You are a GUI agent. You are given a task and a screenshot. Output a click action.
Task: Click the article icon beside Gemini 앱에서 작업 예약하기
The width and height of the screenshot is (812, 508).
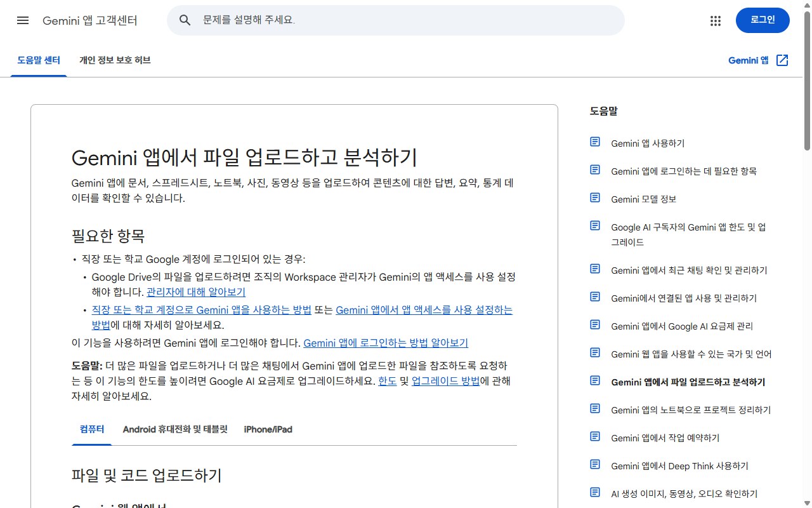tap(595, 437)
